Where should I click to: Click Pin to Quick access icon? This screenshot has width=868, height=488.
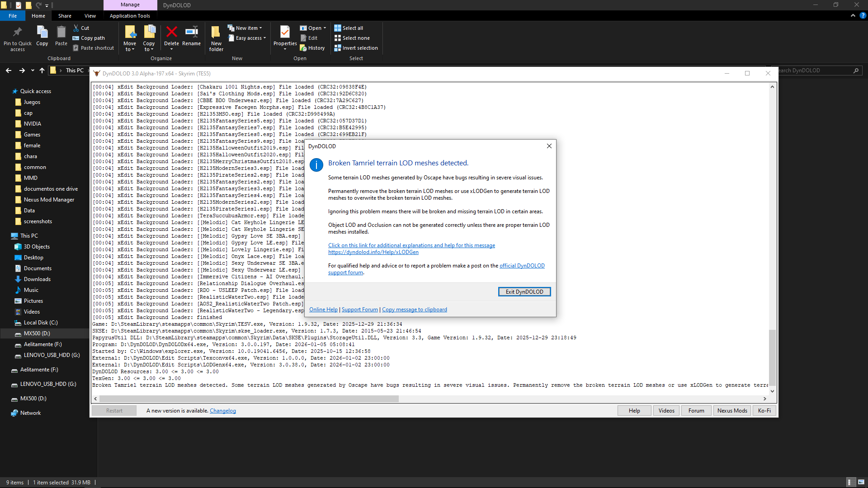pos(18,33)
